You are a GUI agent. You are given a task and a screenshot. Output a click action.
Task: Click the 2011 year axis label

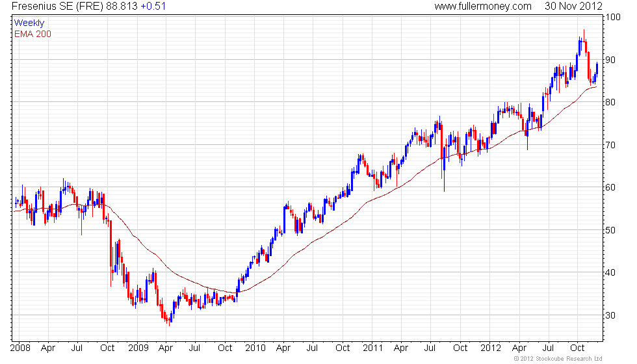pos(373,348)
